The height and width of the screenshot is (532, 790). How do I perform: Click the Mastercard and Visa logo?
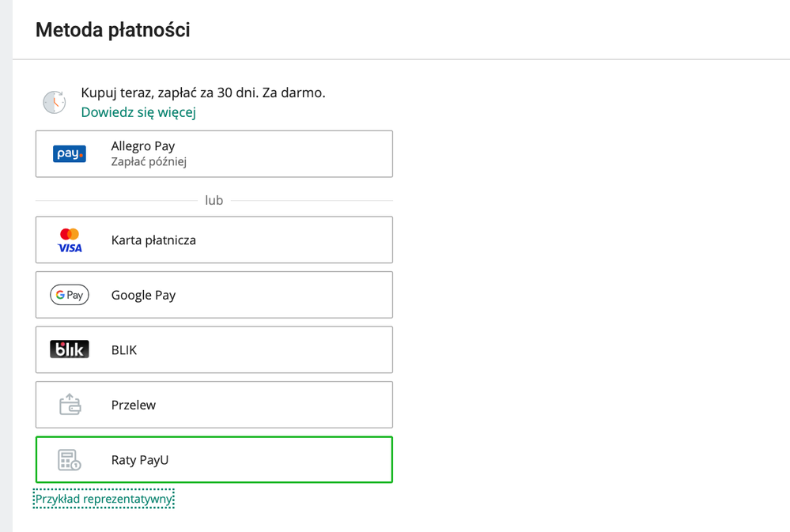click(x=70, y=240)
